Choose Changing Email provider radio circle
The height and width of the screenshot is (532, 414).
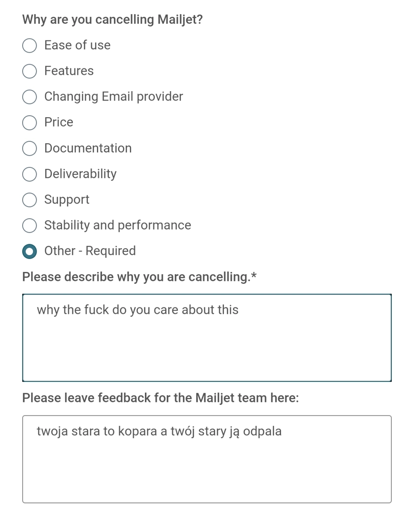(x=30, y=97)
